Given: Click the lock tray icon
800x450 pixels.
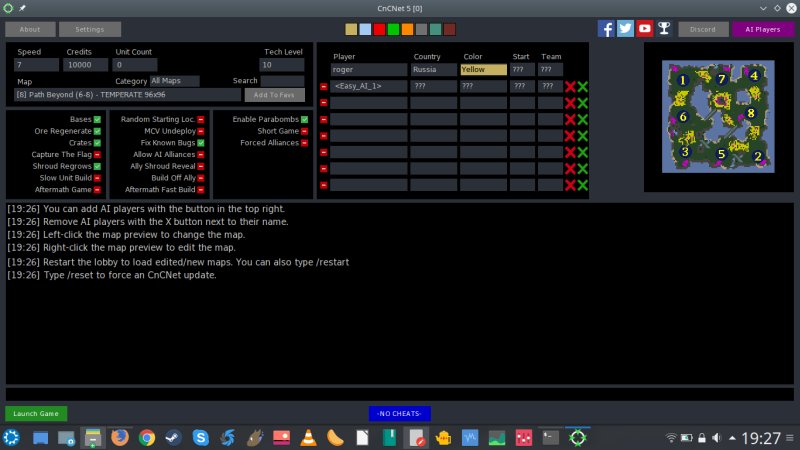Looking at the screenshot, I should pos(702,438).
